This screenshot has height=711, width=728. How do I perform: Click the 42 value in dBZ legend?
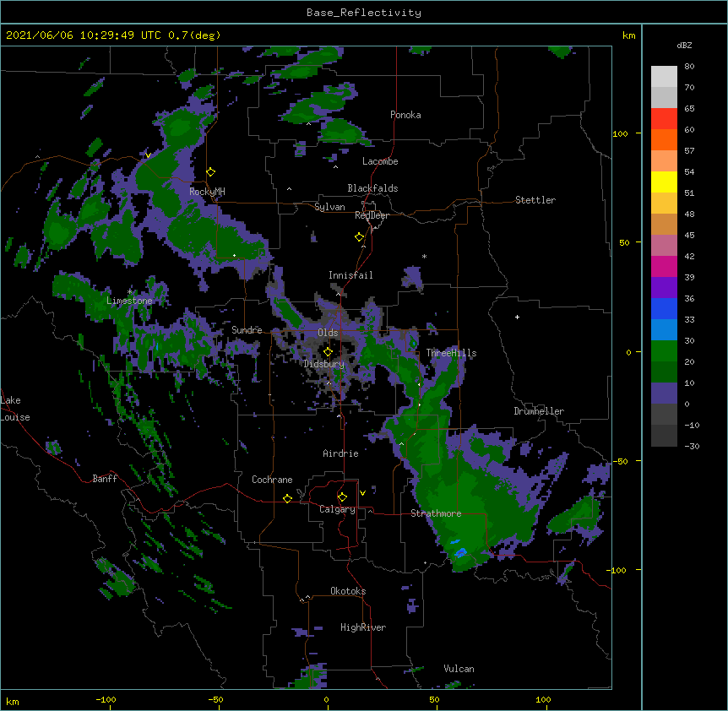click(689, 256)
